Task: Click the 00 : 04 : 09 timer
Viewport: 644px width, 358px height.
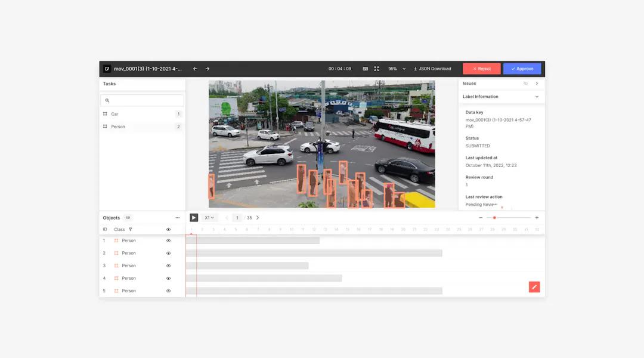Action: tap(340, 69)
